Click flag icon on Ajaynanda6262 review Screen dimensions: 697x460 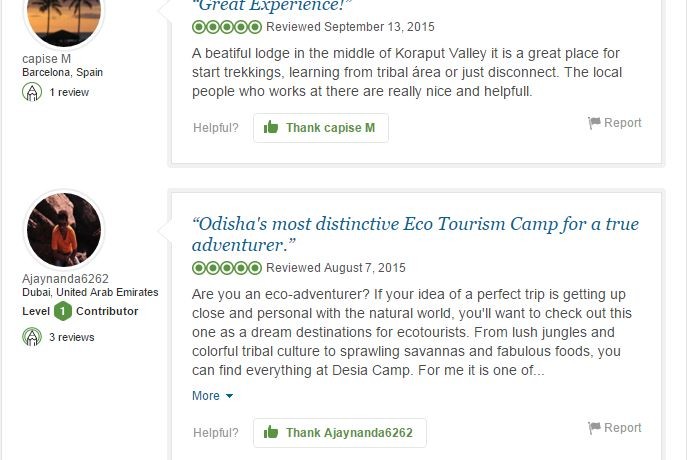click(x=594, y=428)
